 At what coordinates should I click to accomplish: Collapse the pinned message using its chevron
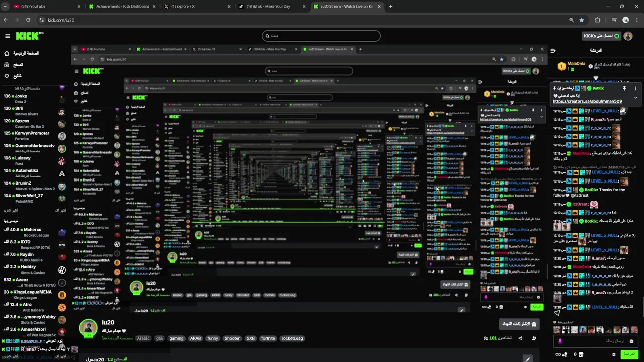[635, 98]
